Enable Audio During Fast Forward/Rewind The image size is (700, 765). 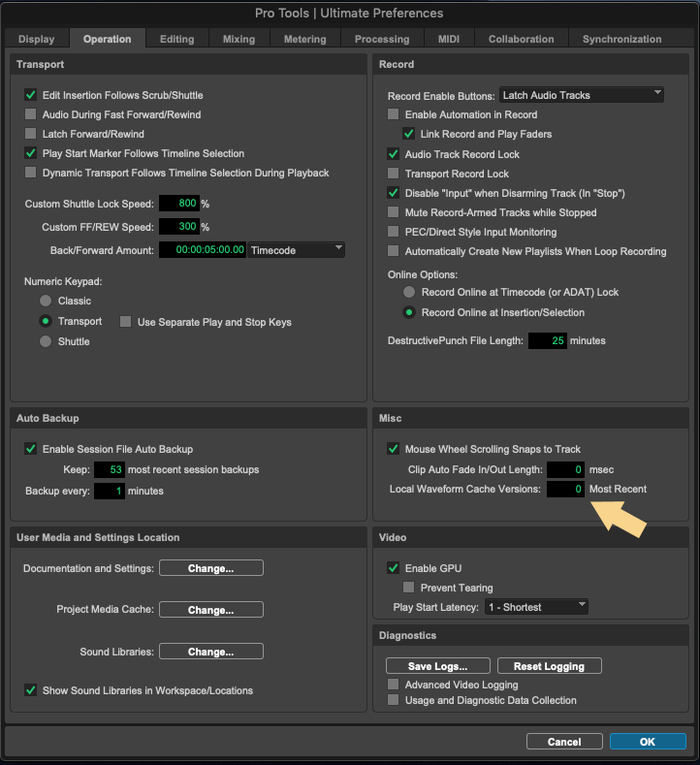[31, 114]
